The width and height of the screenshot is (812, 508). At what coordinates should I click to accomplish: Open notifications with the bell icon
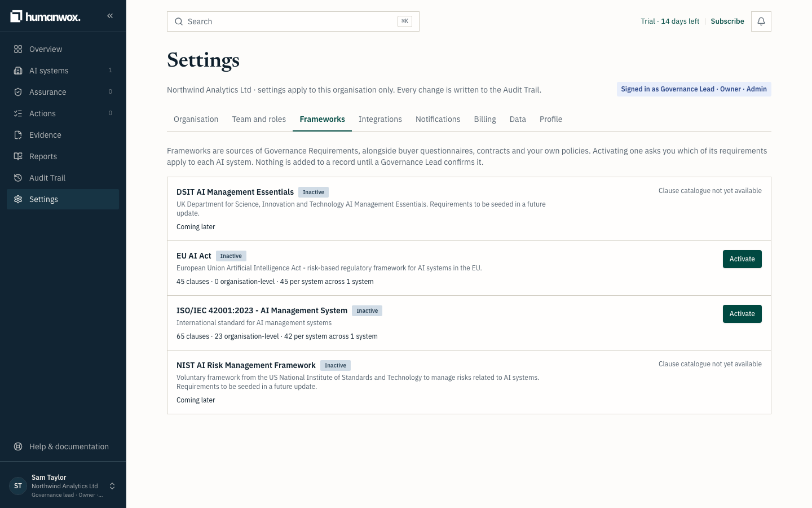(x=761, y=21)
